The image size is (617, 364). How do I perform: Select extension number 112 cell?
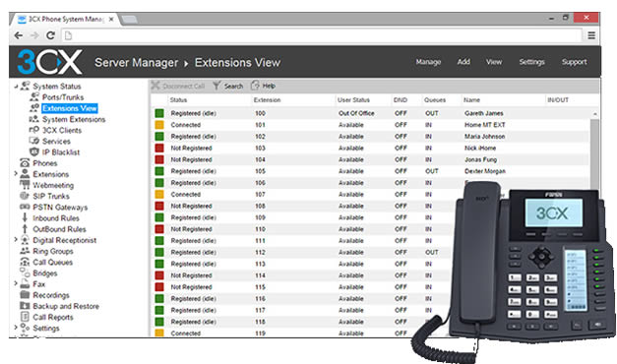260,252
